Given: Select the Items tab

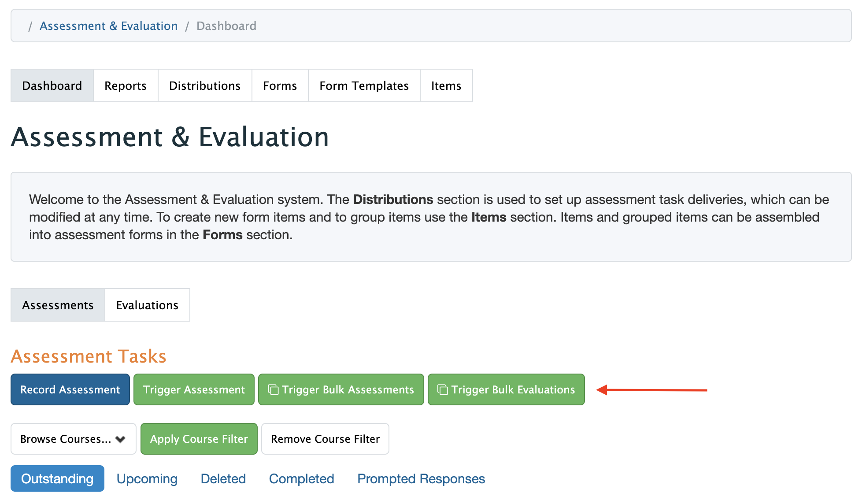Looking at the screenshot, I should coord(446,85).
